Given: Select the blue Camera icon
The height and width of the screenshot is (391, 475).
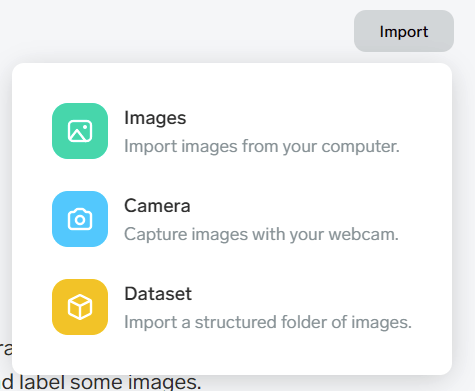Looking at the screenshot, I should [80, 219].
